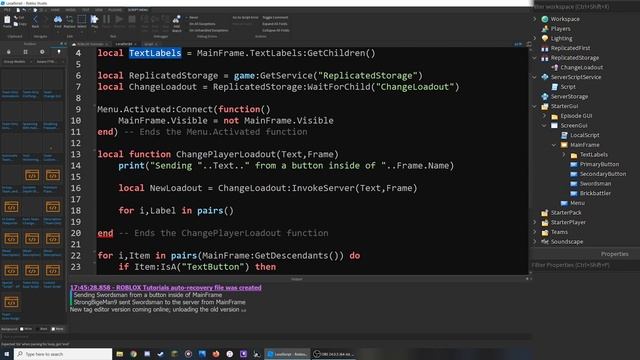The image size is (640, 360).
Task: Select the ChangeLoadout remote function
Action: point(581,67)
